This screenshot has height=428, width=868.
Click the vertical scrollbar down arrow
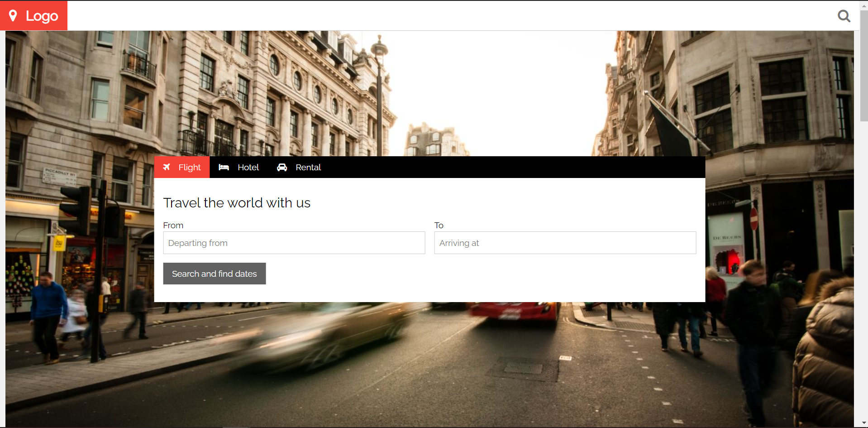click(x=863, y=423)
